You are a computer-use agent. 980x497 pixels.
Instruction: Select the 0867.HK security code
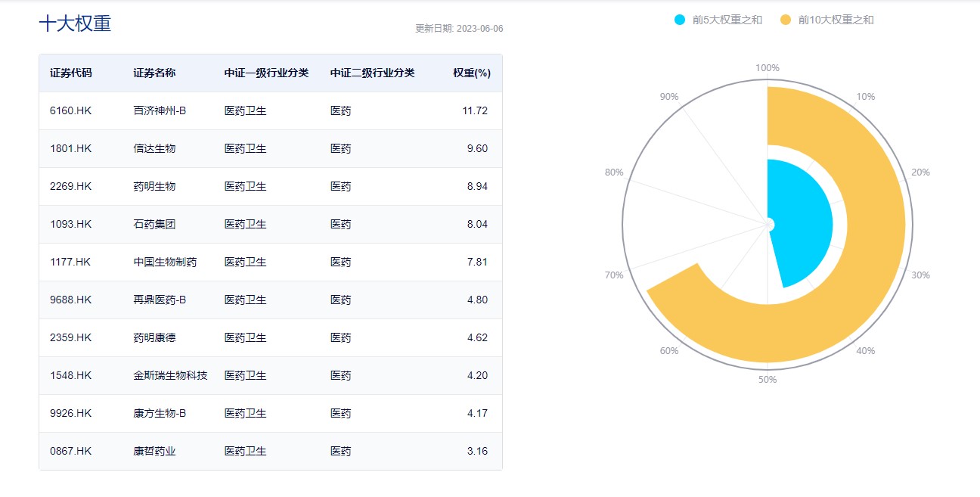(x=71, y=451)
